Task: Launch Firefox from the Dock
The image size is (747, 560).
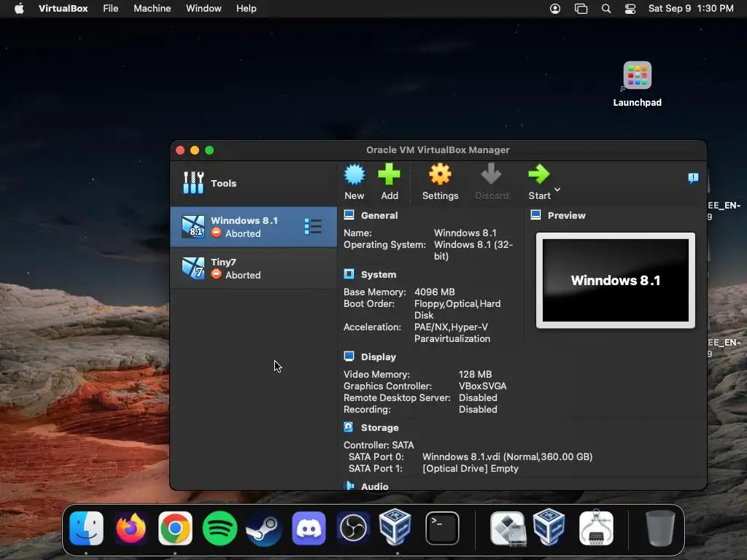Action: (x=131, y=528)
